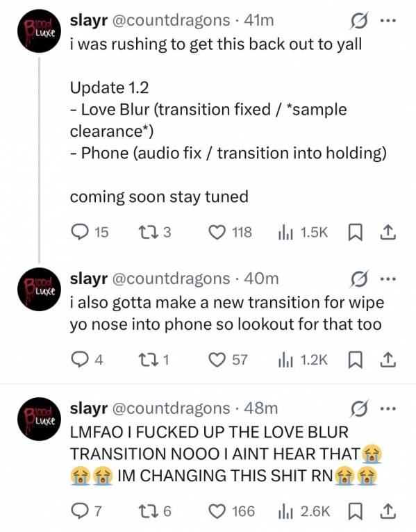Open more options on the 41m tweet
The image size is (416, 532).
[x=388, y=21]
